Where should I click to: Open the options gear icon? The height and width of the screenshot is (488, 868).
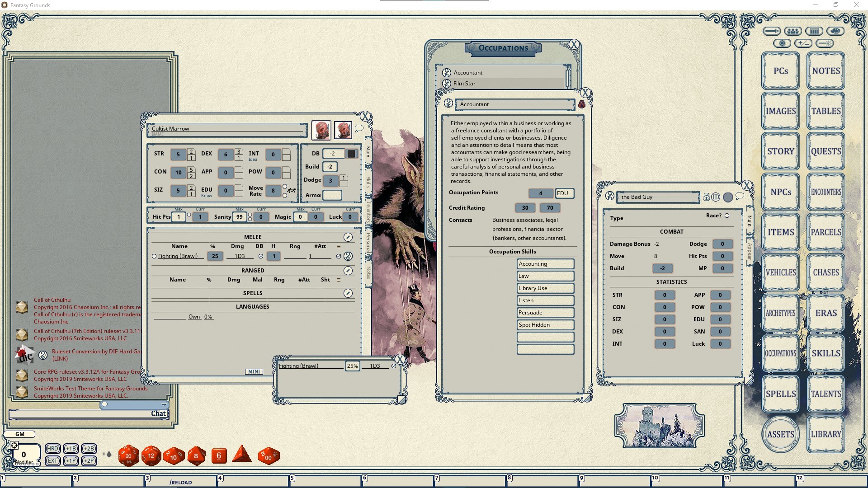pyautogui.click(x=782, y=43)
